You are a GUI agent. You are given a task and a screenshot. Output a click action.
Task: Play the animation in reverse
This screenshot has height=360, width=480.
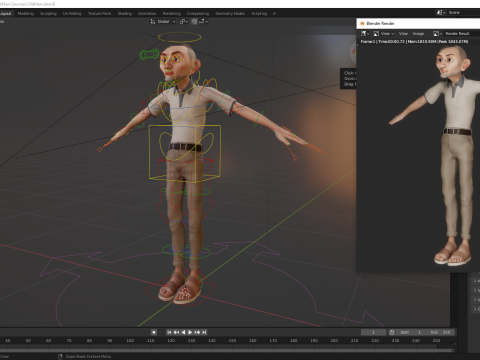tap(183, 332)
